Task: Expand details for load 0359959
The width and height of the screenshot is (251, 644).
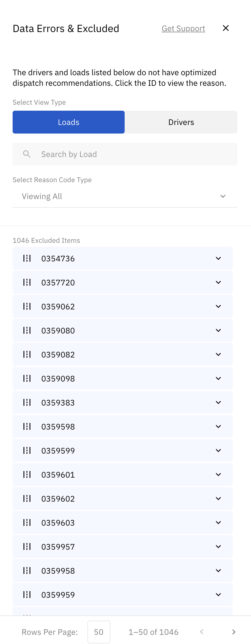Action: point(218,595)
